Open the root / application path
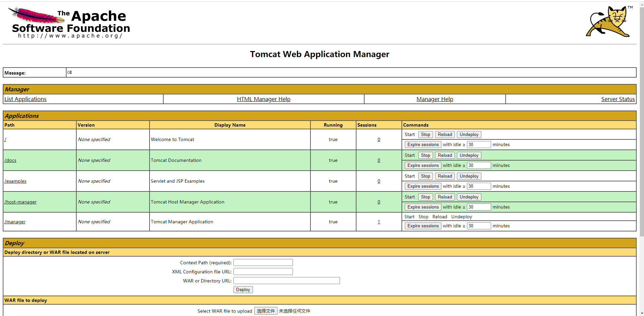644x316 pixels. coord(5,139)
